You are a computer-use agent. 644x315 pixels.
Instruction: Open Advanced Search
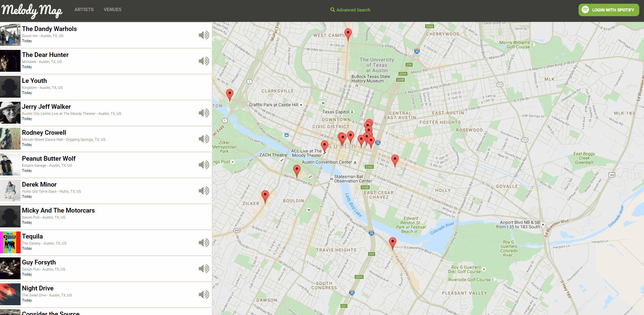(350, 10)
